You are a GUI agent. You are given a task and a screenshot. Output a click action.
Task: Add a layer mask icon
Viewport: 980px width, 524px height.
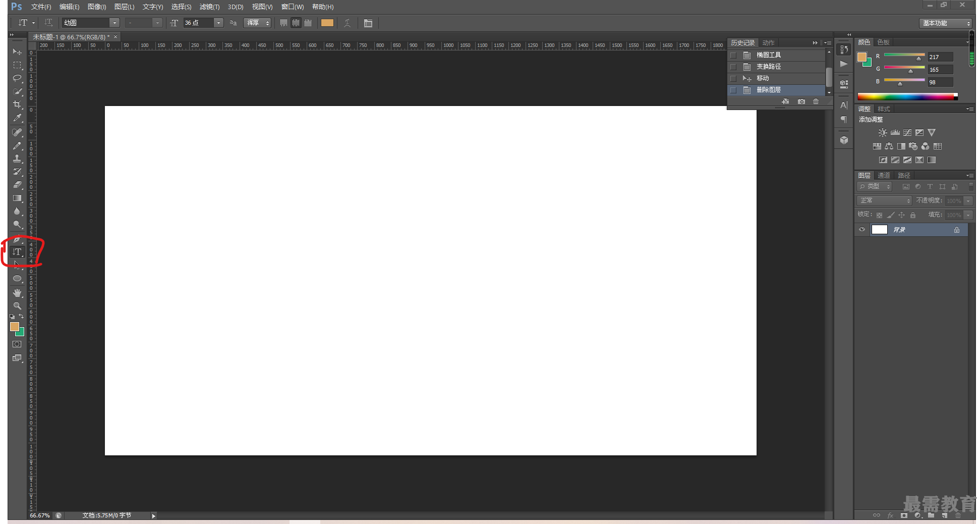coord(904,515)
